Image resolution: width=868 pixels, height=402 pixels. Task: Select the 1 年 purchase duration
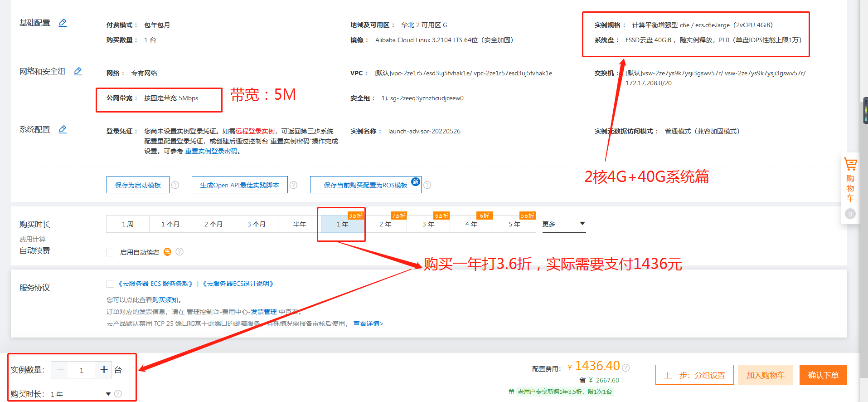(342, 224)
